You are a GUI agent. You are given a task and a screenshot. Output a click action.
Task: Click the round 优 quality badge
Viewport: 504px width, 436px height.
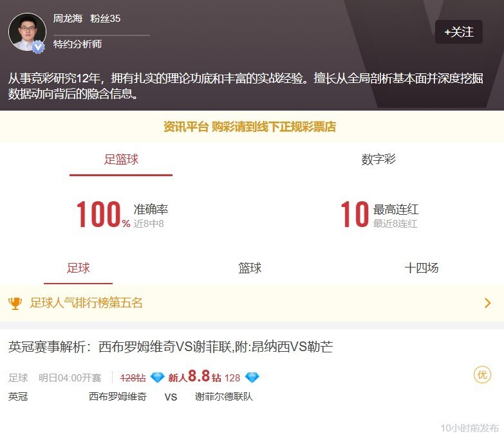point(482,374)
